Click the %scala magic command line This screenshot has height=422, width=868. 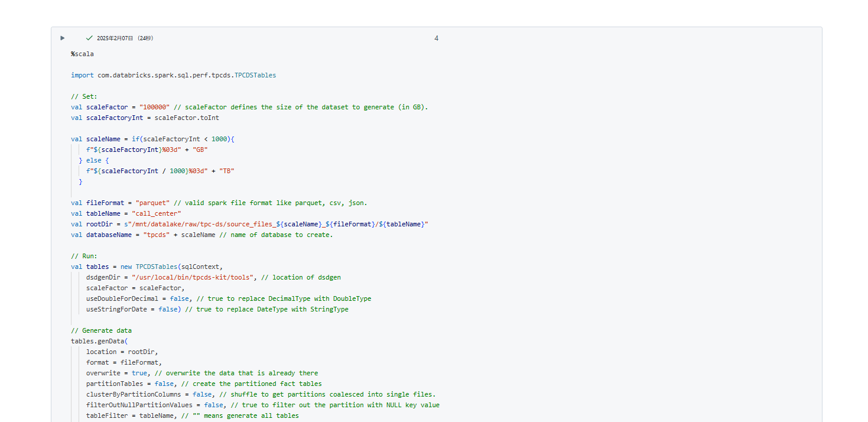[x=82, y=54]
